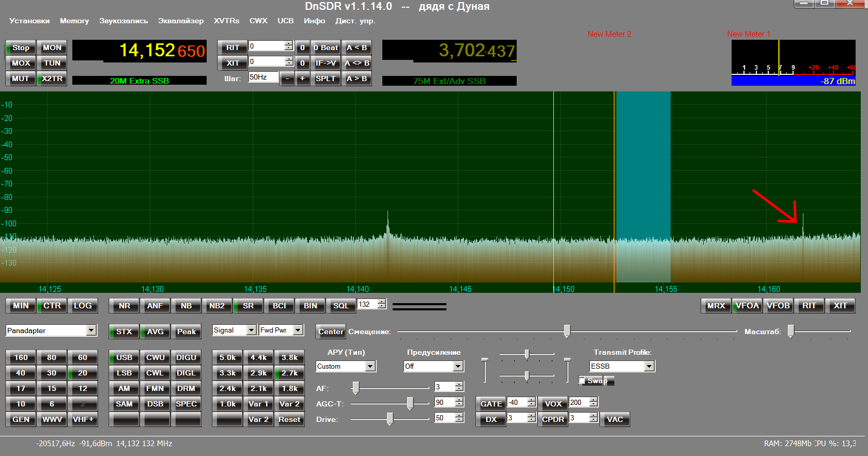The height and width of the screenshot is (456, 868).
Task: Select the 20 meter band button
Action: point(83,373)
